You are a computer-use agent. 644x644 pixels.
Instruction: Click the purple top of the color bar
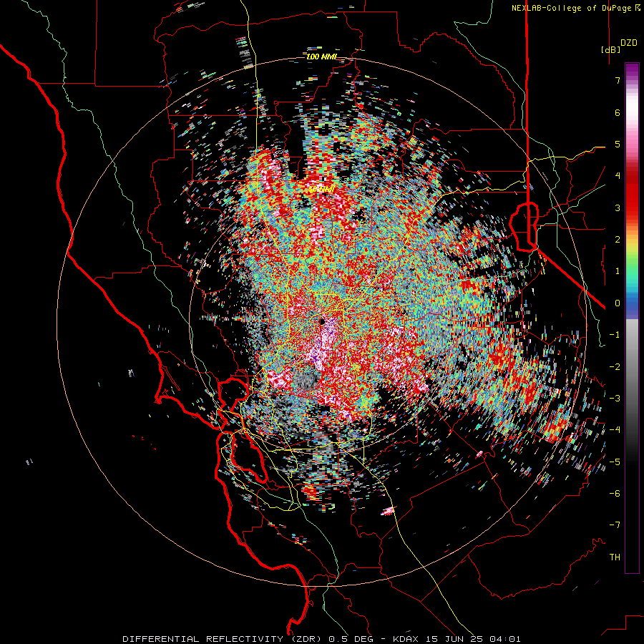[x=632, y=70]
